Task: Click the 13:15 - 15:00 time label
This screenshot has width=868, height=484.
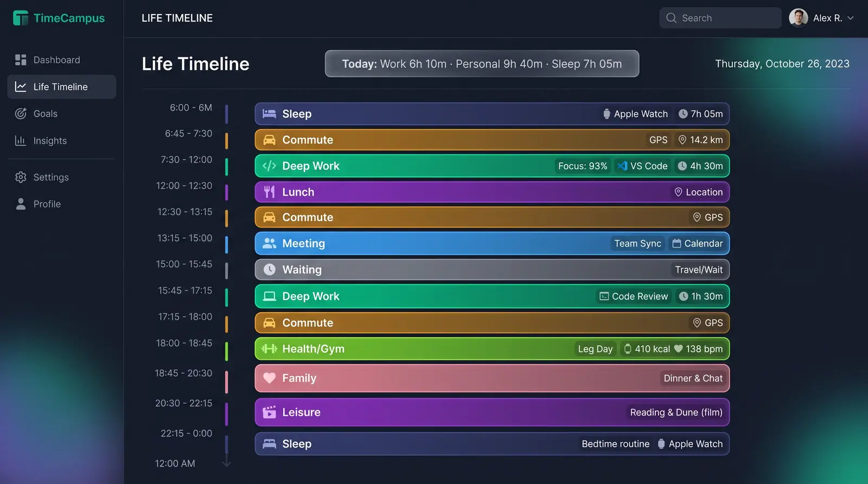Action: coord(184,238)
